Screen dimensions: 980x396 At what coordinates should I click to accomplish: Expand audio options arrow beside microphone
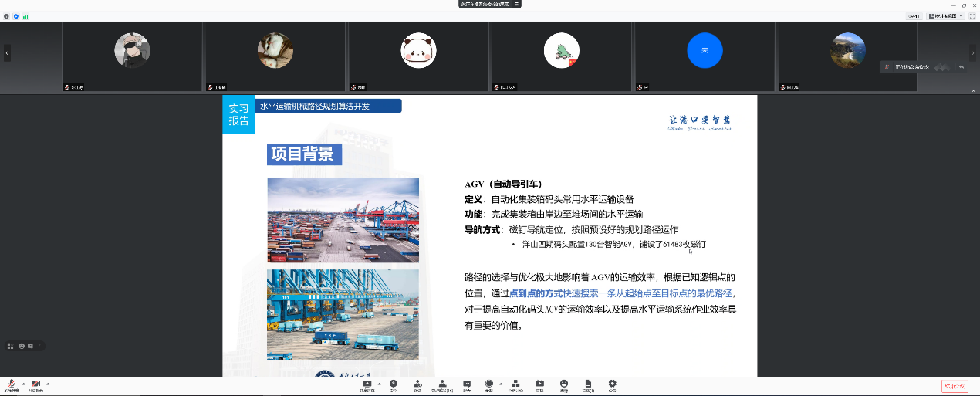(x=23, y=383)
